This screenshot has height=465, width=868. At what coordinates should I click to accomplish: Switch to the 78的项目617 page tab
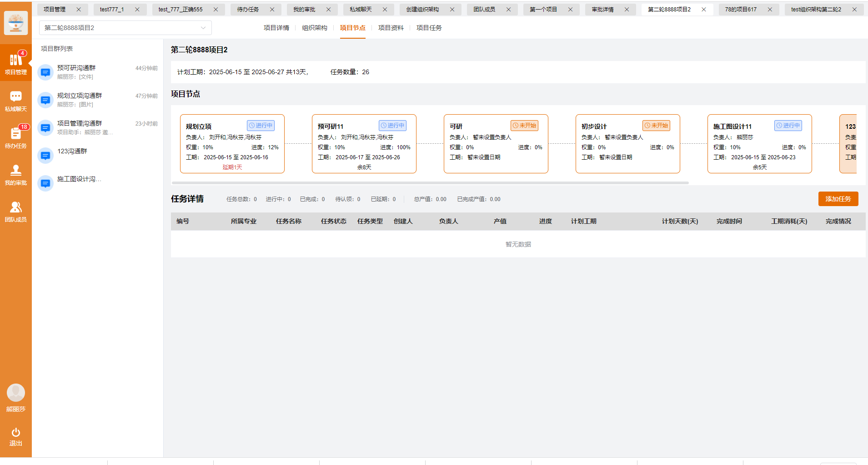(x=741, y=10)
